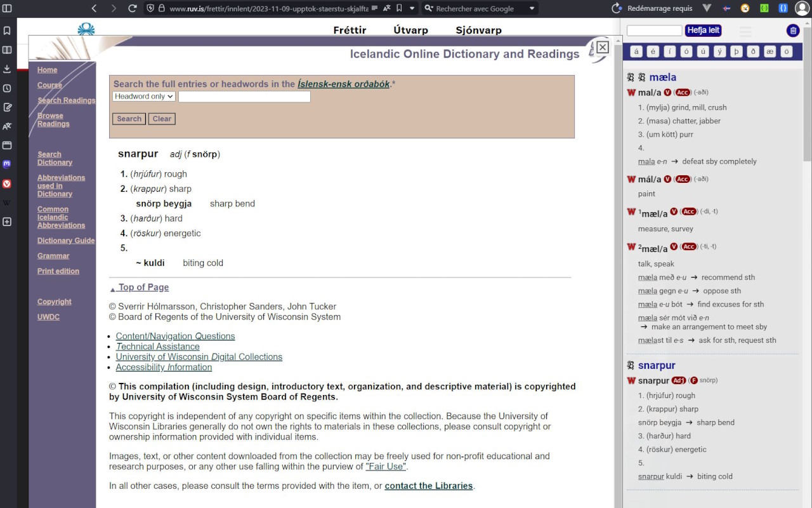Image resolution: width=812 pixels, height=508 pixels.
Task: Open the Wikipedia web panel
Action: [x=7, y=203]
